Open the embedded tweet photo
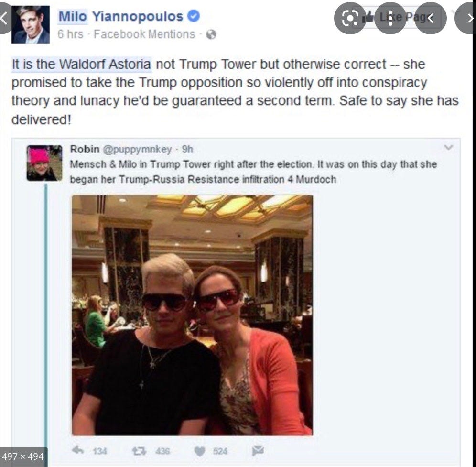The image size is (476, 467). point(192,315)
